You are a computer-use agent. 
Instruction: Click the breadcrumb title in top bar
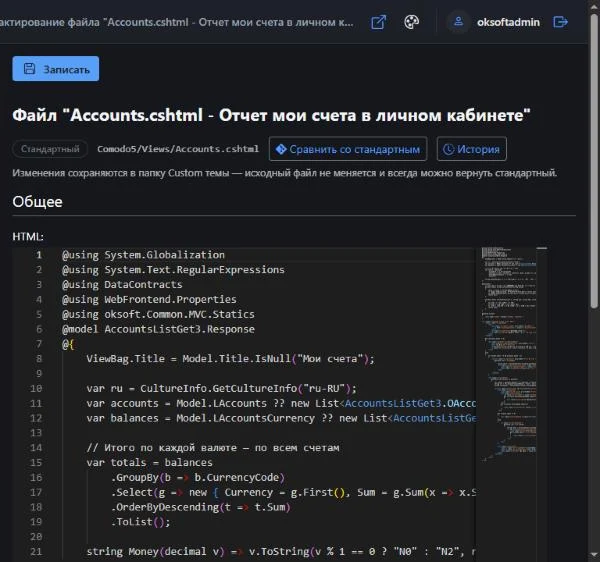click(176, 22)
